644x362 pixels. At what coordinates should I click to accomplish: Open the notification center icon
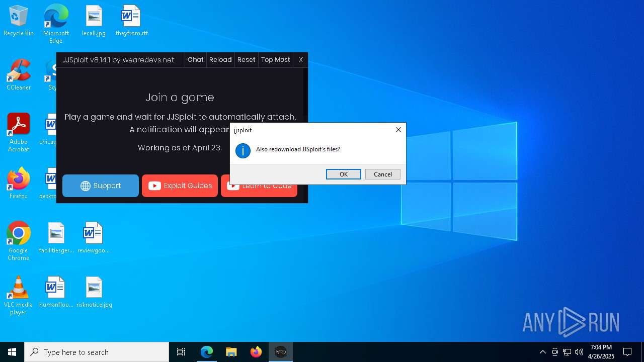click(x=627, y=352)
